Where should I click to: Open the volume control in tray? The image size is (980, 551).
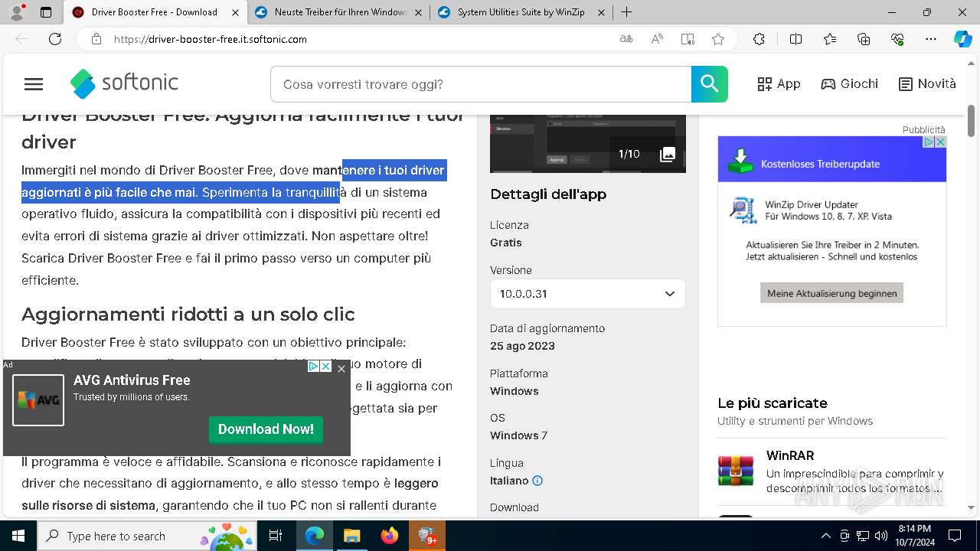(881, 536)
